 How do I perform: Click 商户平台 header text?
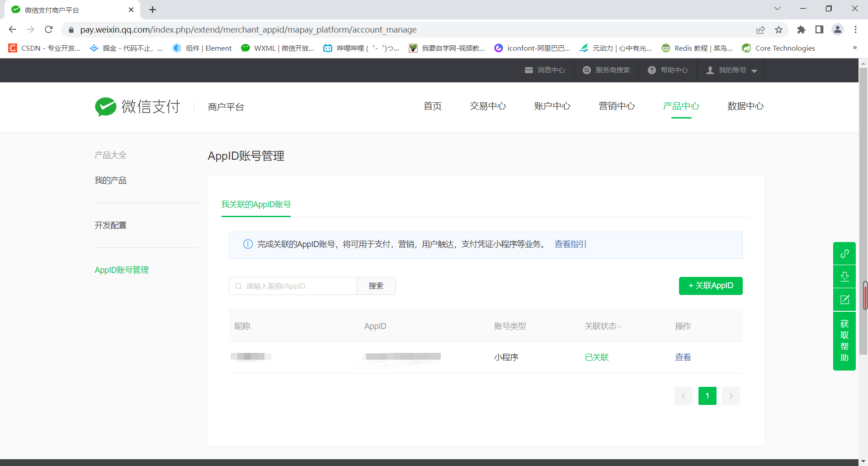(226, 107)
